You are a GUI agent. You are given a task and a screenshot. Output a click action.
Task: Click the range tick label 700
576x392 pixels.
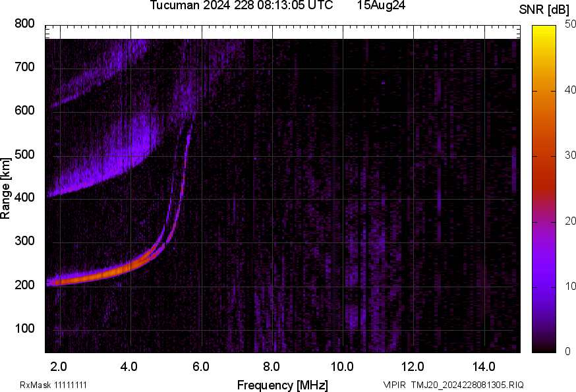pyautogui.click(x=24, y=67)
